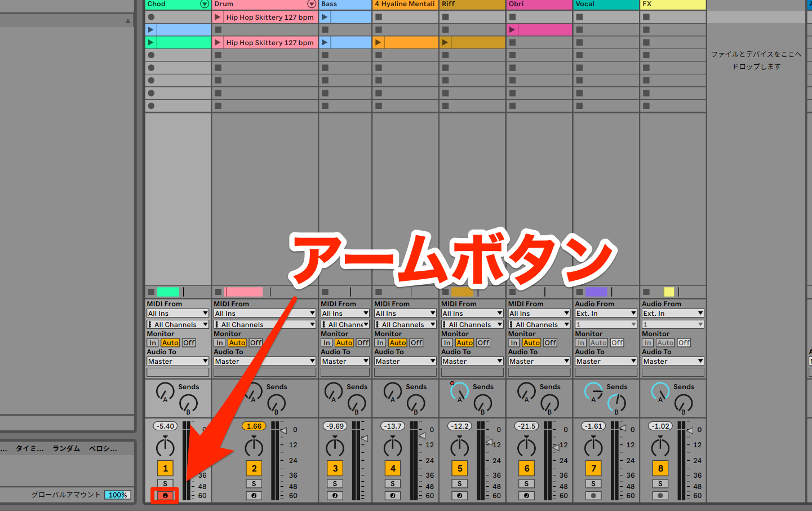812x511 pixels.
Task: Solo the FX track
Action: click(660, 484)
